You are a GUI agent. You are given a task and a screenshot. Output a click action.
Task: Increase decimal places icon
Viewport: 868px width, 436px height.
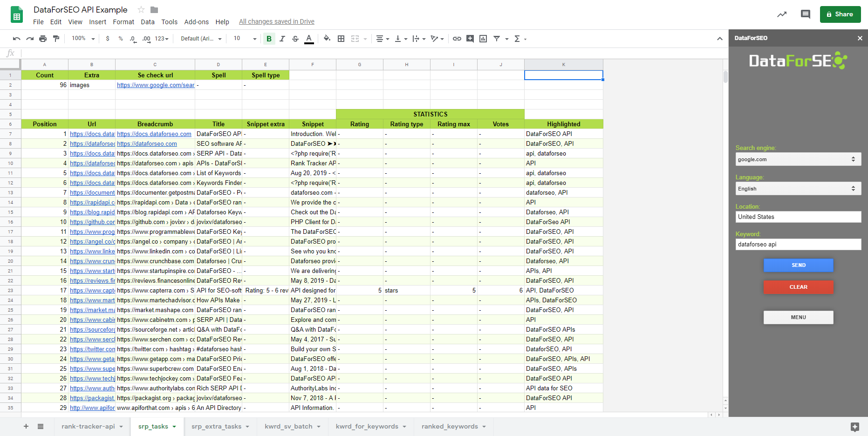[x=146, y=39]
